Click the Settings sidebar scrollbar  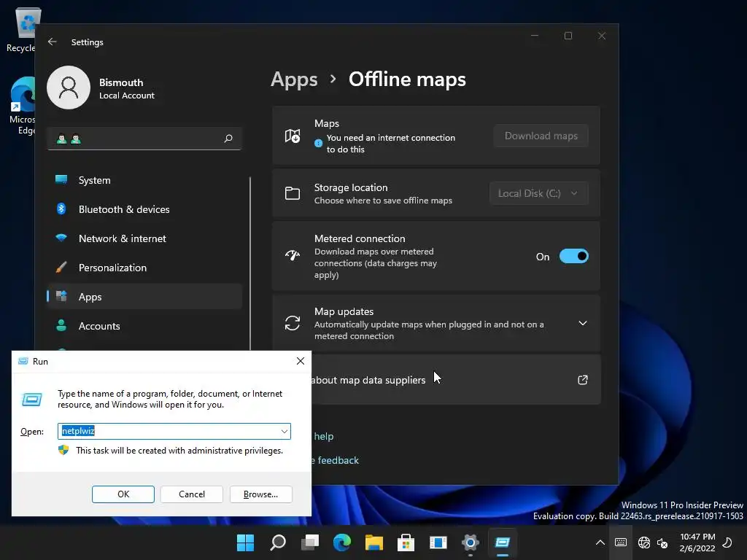[x=250, y=263]
